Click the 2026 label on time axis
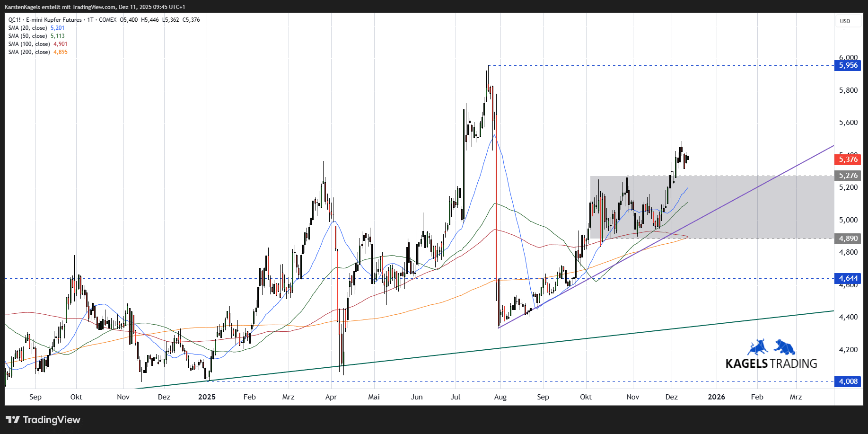This screenshot has height=434, width=868. pyautogui.click(x=716, y=397)
